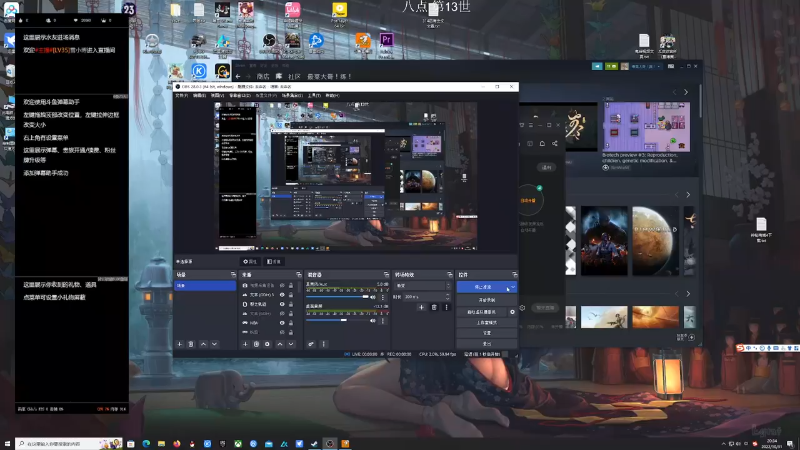
Task: Click 启动虚拟摄像机 button
Action: point(482,312)
